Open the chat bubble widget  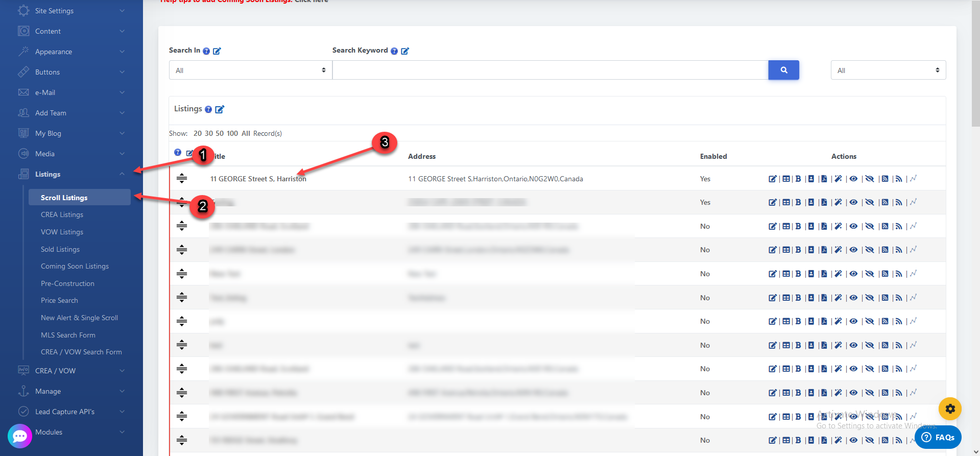pyautogui.click(x=20, y=436)
